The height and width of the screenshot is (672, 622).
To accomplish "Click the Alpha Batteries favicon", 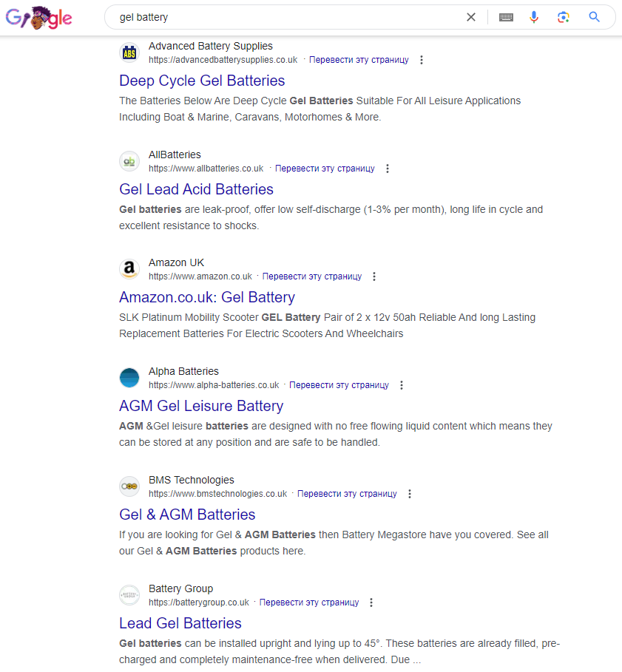I will [129, 378].
